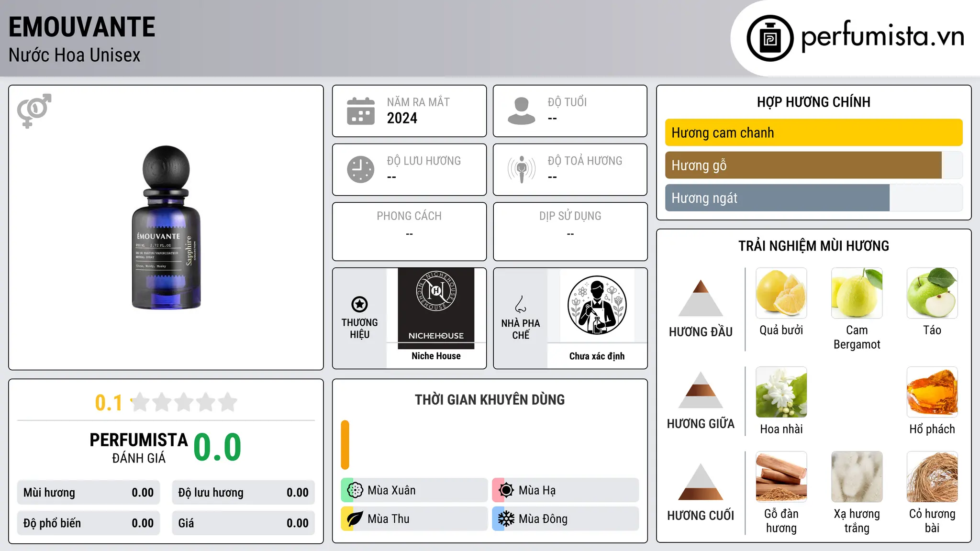The width and height of the screenshot is (980, 551).
Task: Select the Mùa Xuân season label
Action: pyautogui.click(x=391, y=490)
